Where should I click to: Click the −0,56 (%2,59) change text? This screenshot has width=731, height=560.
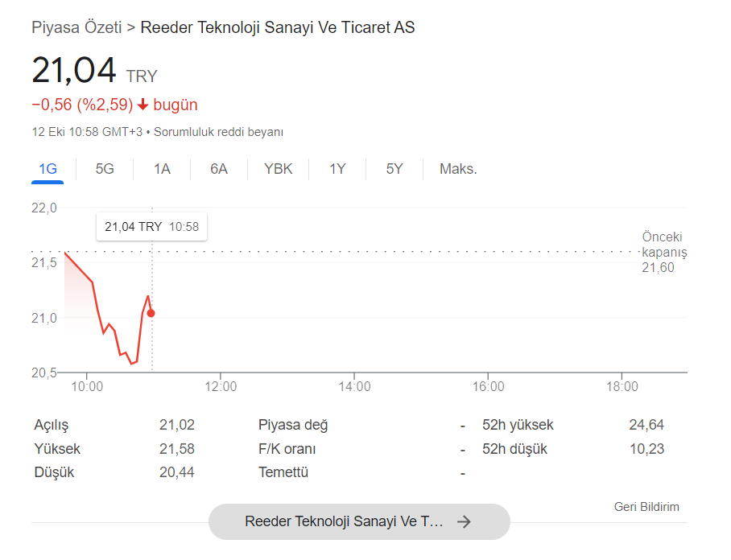[x=82, y=105]
